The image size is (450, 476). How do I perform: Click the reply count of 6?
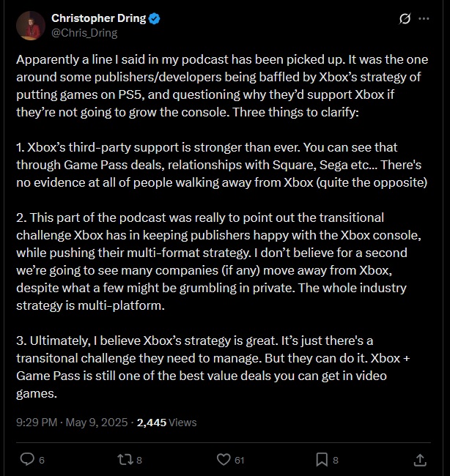click(42, 460)
